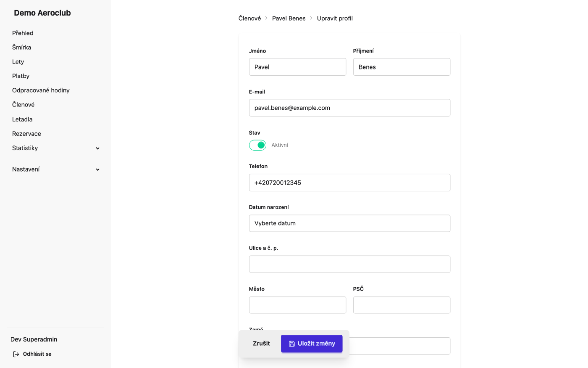Viewport: 588px width, 368px height.
Task: Click the Členové breadcrumb link
Action: pyautogui.click(x=249, y=18)
